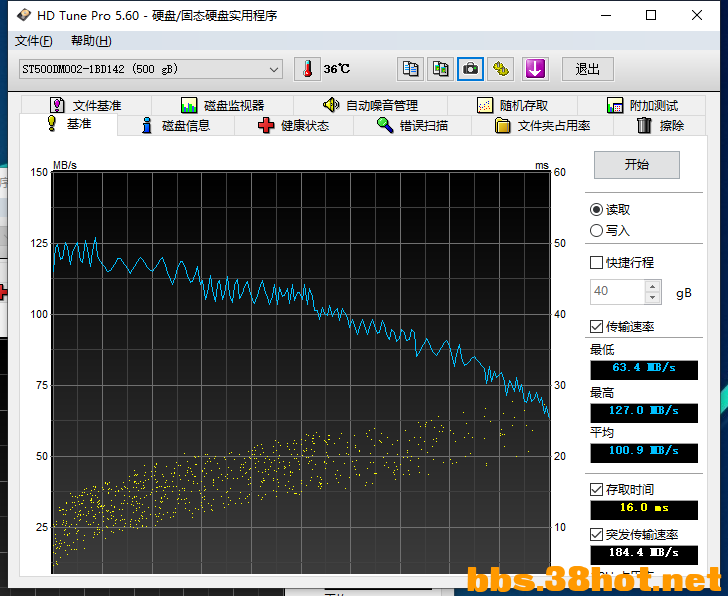Screen dimensions: 728x596
Task: Click the copy text to clipboard icon
Action: (410, 69)
